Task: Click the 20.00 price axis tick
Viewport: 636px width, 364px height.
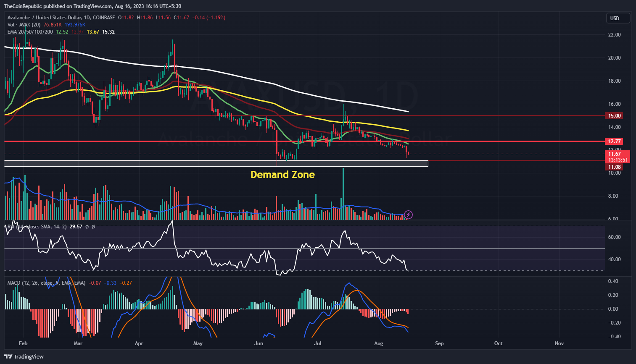Action: coord(615,58)
